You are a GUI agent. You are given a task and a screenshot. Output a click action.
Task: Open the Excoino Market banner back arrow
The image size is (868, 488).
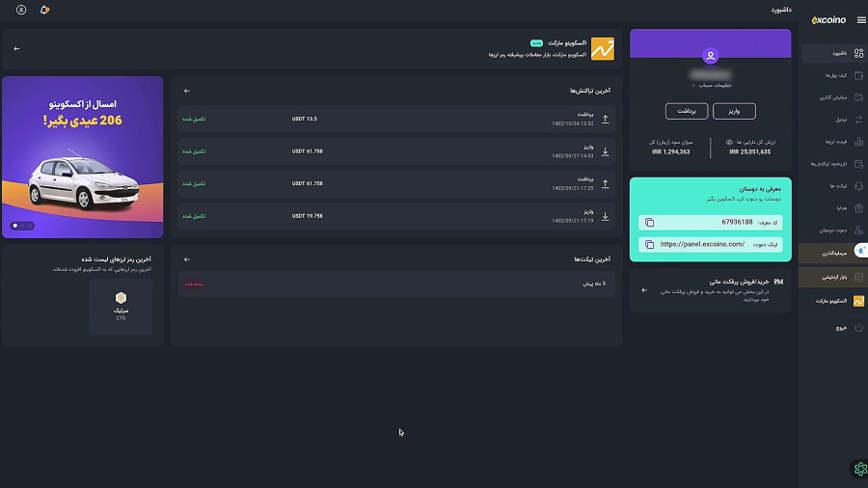pos(16,48)
